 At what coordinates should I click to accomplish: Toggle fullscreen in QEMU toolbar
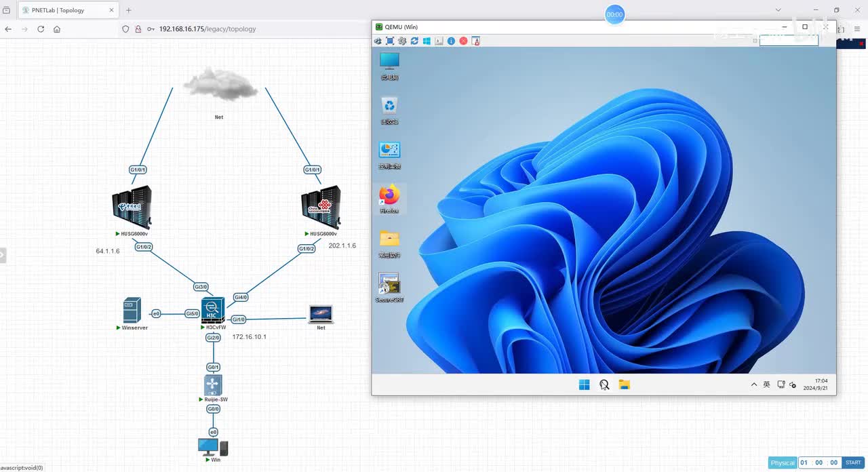click(x=390, y=41)
